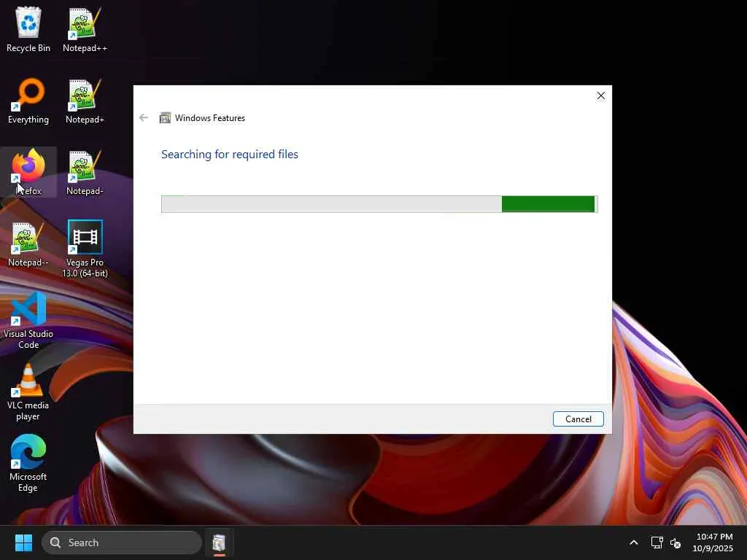Select the Everything search shortcut
The width and height of the screenshot is (747, 560).
click(28, 101)
